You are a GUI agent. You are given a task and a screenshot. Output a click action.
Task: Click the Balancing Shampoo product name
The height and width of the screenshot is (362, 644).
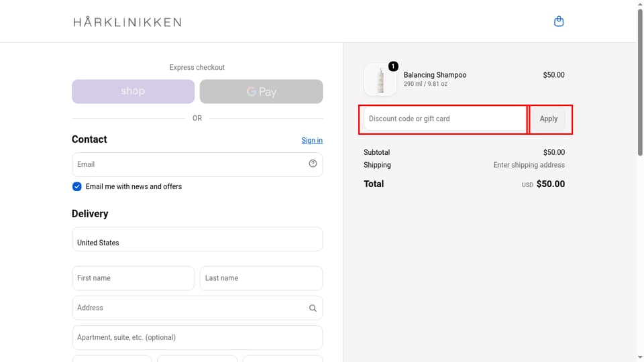tap(435, 74)
